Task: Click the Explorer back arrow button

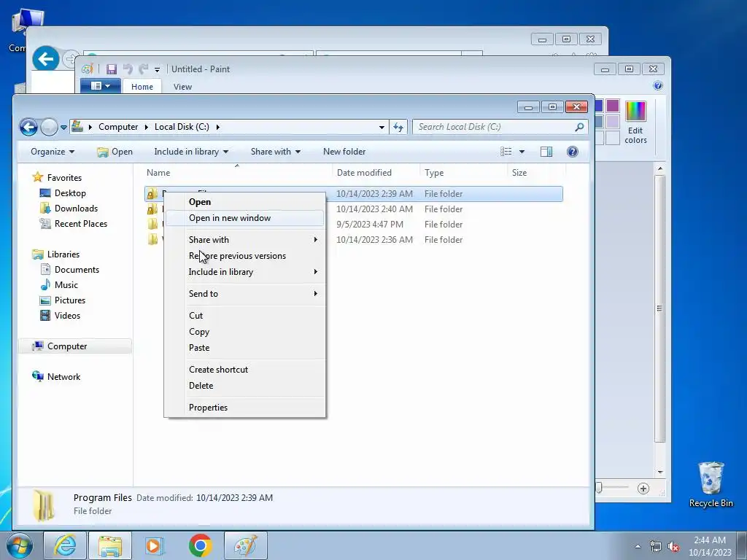Action: [x=28, y=127]
